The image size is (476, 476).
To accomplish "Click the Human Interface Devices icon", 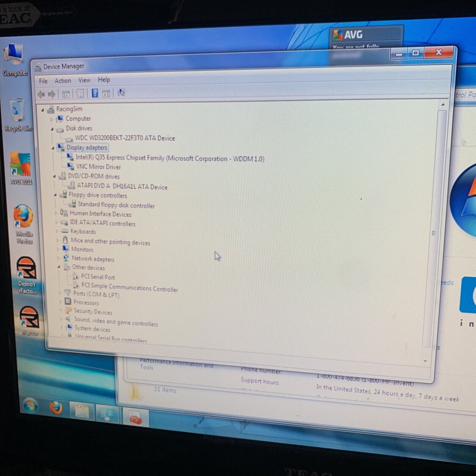I will (x=64, y=213).
